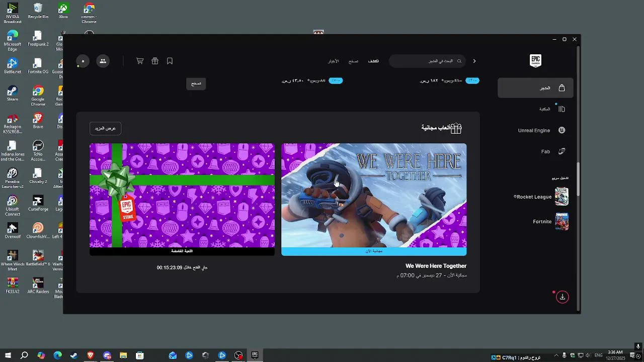Open Redragon K552RGB desktop shortcut
644x362 pixels.
coord(13,124)
